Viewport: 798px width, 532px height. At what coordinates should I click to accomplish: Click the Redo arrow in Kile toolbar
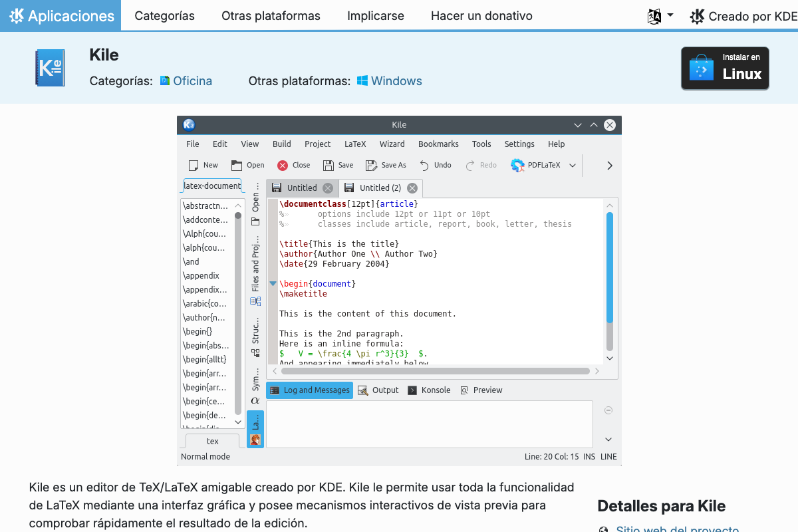point(470,166)
